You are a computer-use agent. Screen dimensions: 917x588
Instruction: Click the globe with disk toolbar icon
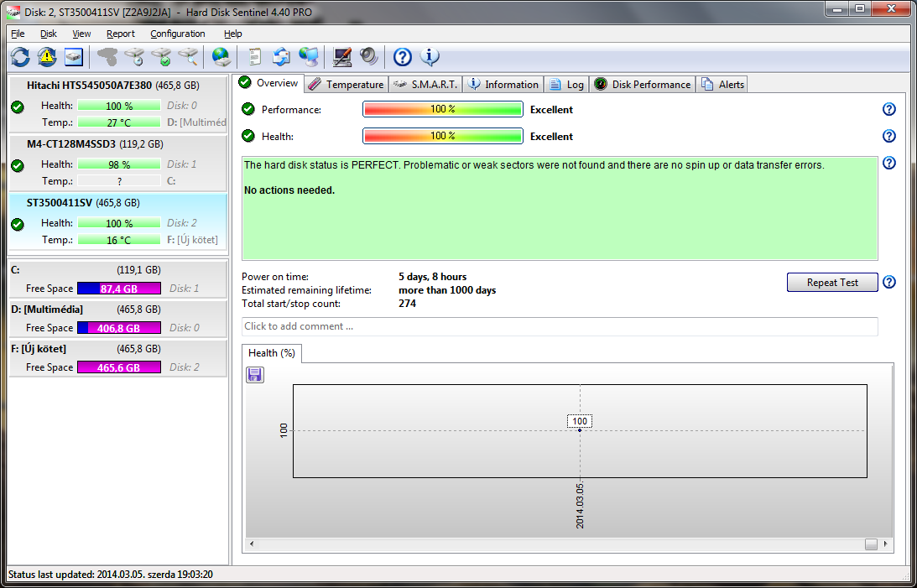tap(221, 57)
